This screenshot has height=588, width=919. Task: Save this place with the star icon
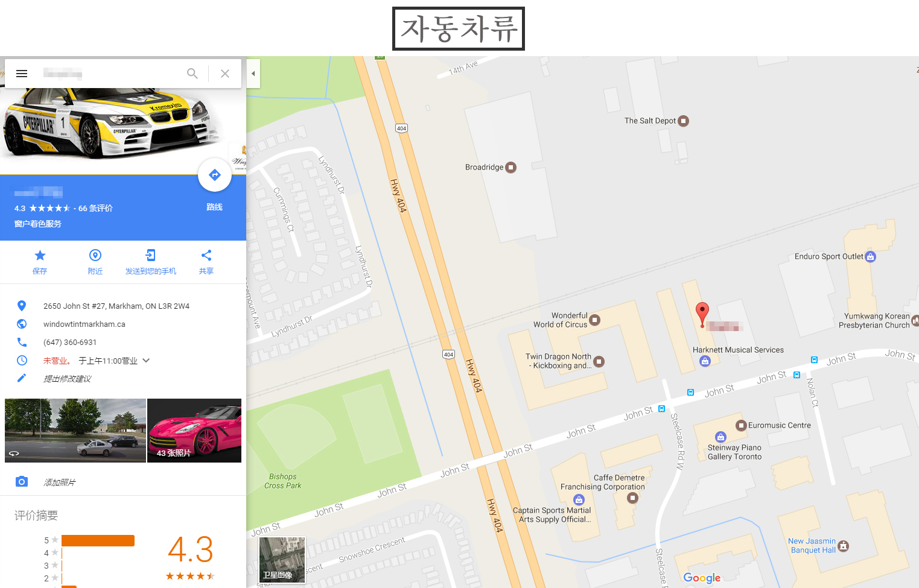(40, 255)
